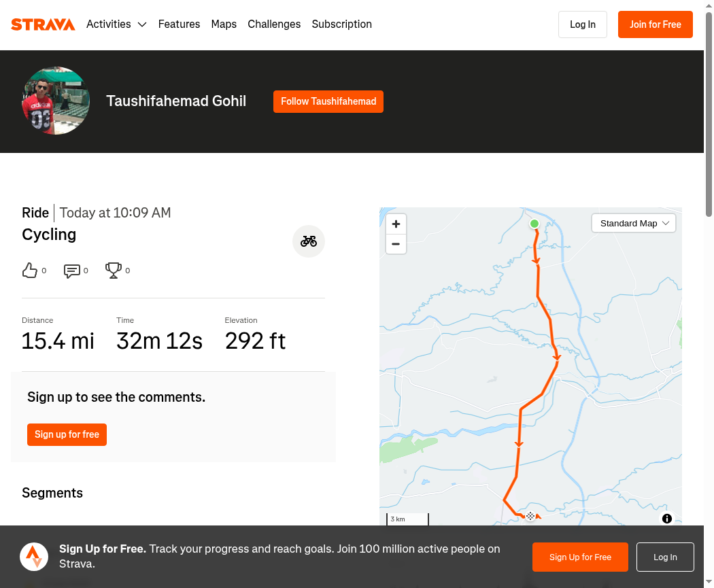Click the Strava logo
This screenshot has width=714, height=588.
tap(43, 24)
